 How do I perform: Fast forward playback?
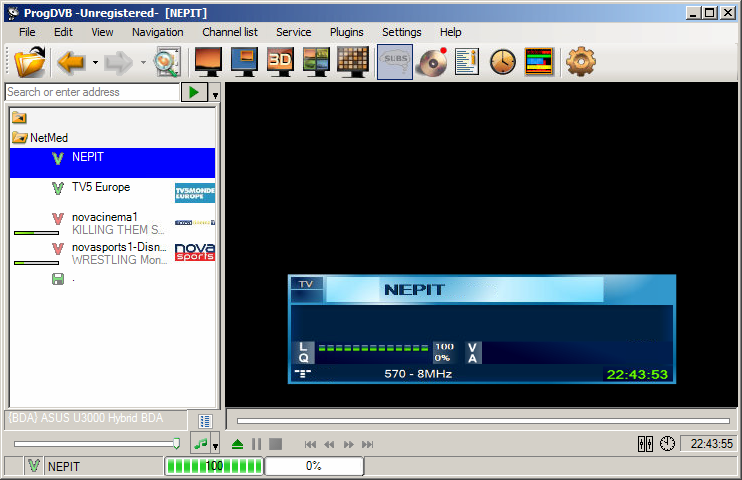348,444
